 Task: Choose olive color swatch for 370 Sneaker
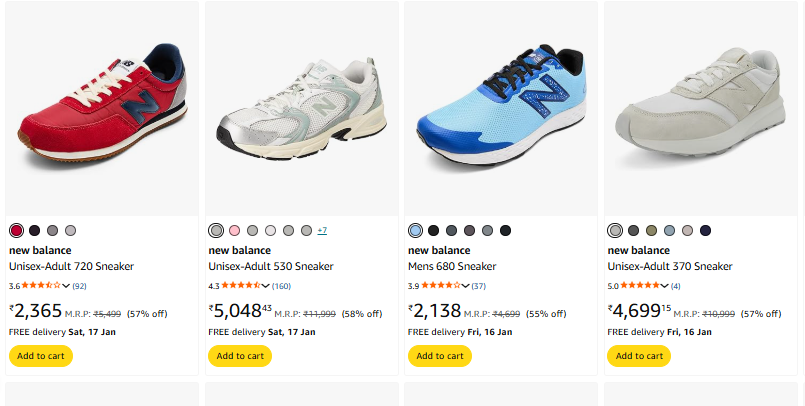click(651, 231)
